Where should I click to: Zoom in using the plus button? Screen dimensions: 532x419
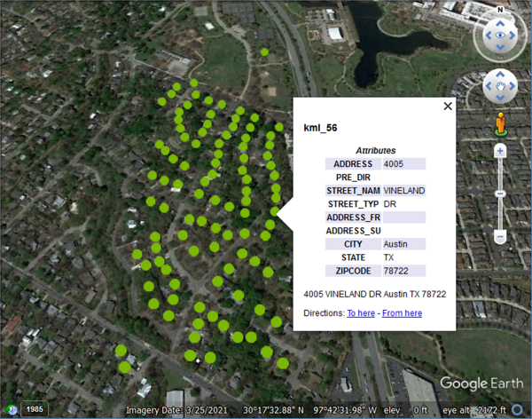500,151
